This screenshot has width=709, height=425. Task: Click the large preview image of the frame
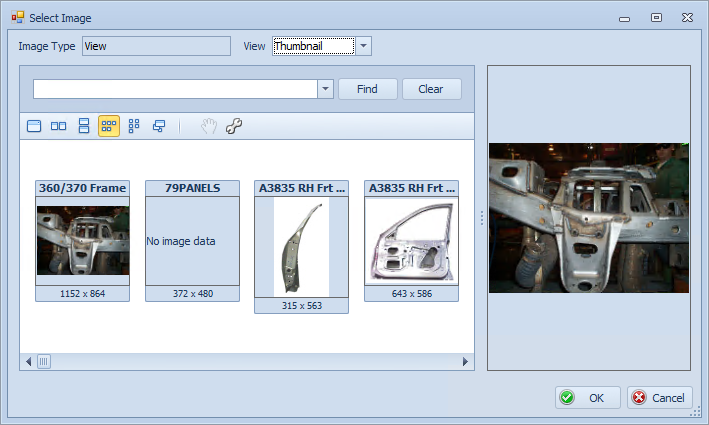(x=589, y=218)
